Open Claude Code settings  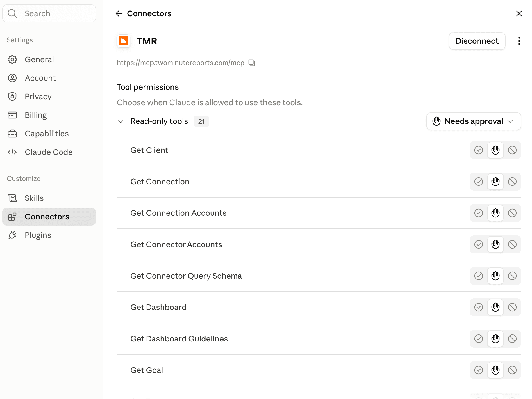pyautogui.click(x=49, y=152)
